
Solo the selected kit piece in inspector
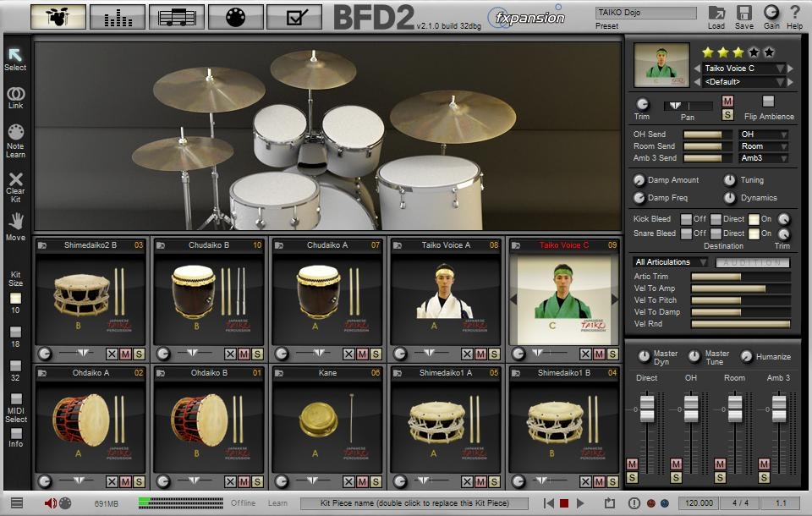[727, 115]
